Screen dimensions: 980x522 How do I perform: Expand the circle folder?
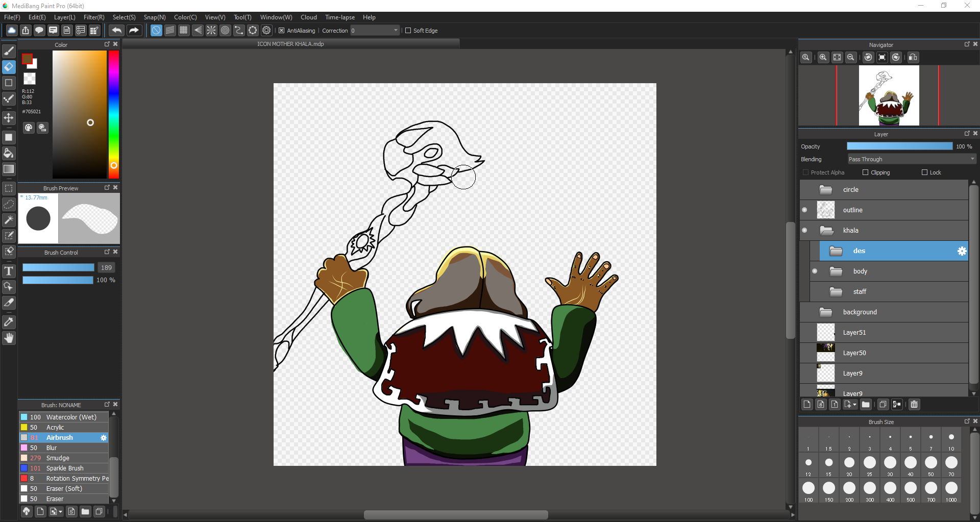pos(826,190)
